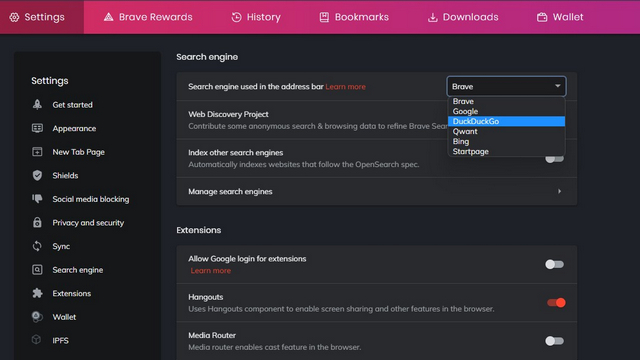Click the puzzle-piece Extensions icon
This screenshot has width=640, height=360.
click(x=37, y=293)
